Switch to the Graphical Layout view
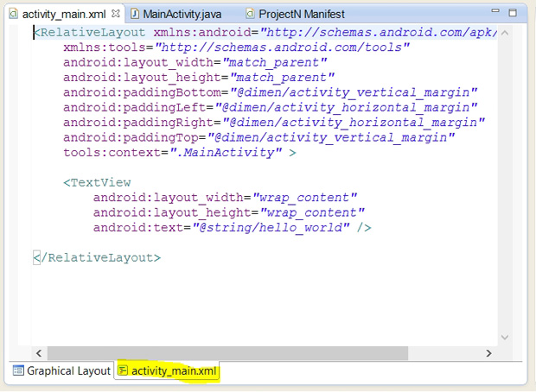The height and width of the screenshot is (392, 536). click(61, 370)
